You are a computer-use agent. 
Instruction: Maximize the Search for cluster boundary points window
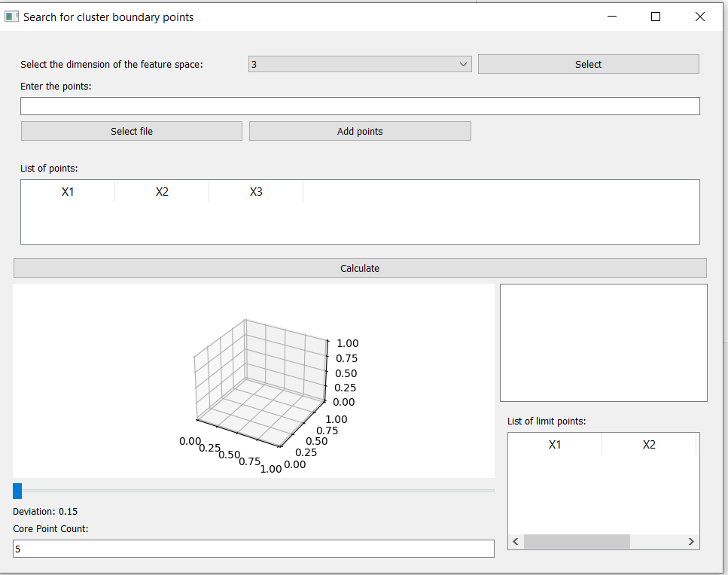656,17
